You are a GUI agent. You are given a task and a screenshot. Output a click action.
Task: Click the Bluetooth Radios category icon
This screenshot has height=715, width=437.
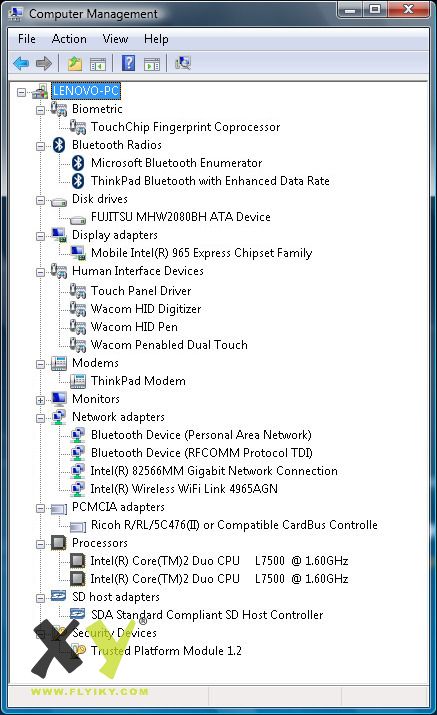(59, 145)
